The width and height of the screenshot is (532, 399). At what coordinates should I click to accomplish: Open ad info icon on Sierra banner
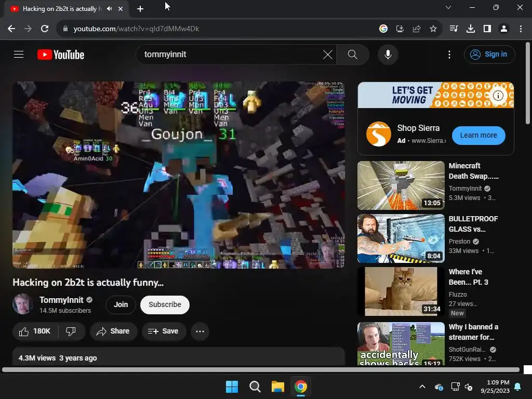[x=498, y=96]
